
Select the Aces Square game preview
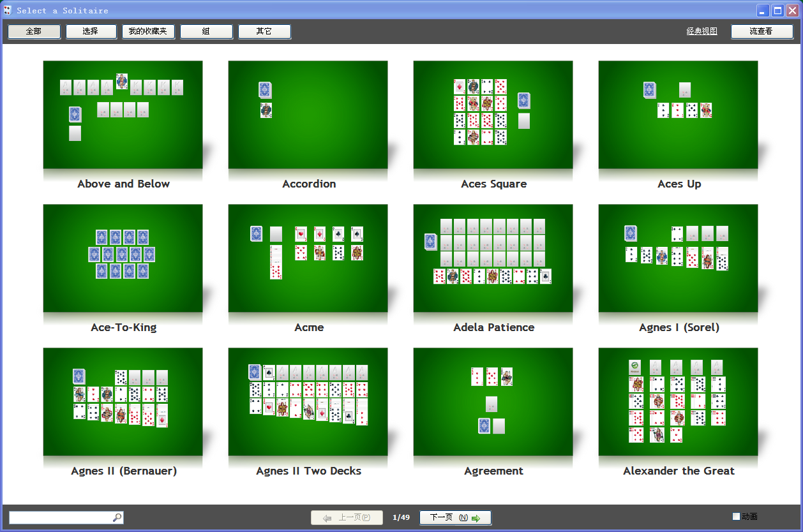493,115
